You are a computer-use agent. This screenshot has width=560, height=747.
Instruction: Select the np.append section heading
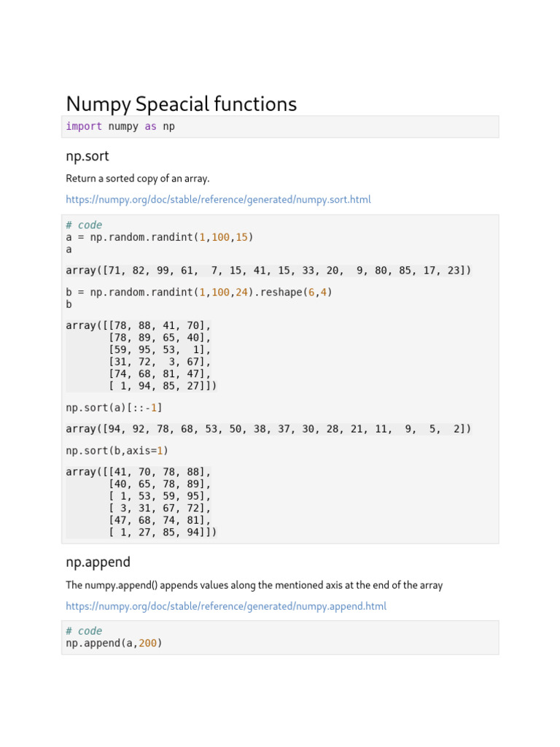coord(98,562)
